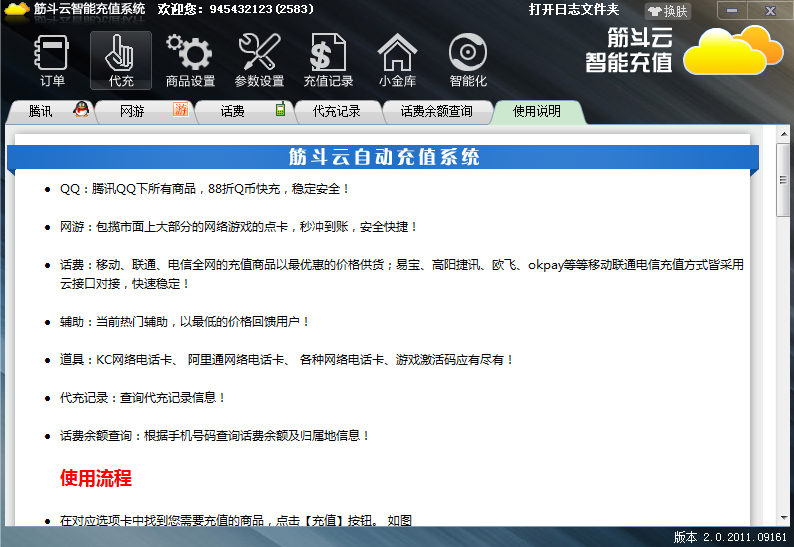Click the QQ penguin icon on 腾讯 tab
This screenshot has height=547, width=794.
point(81,109)
